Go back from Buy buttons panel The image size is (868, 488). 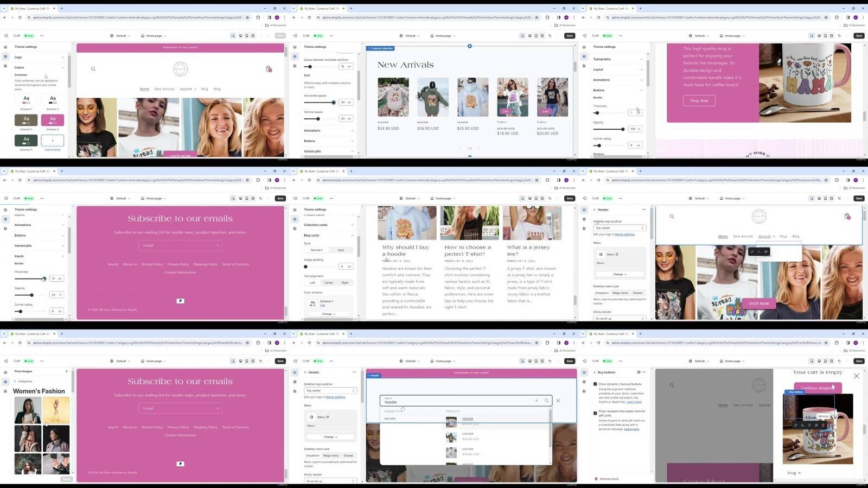(595, 372)
